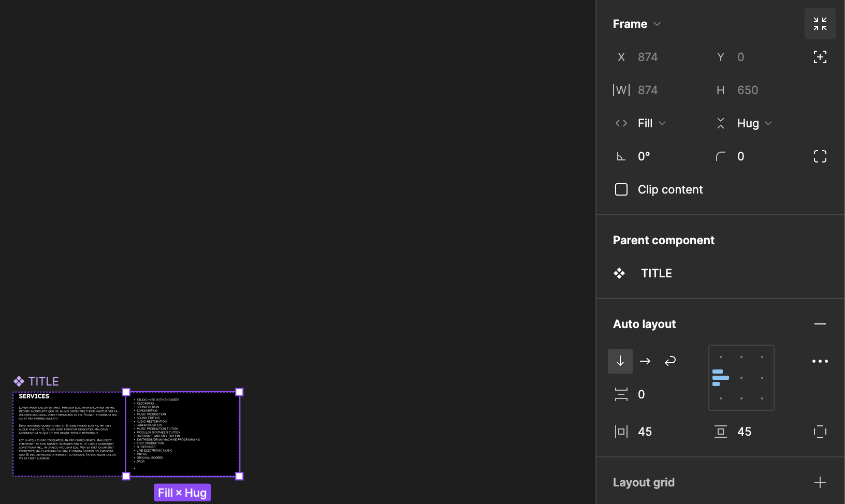Click the Clip content label
The height and width of the screenshot is (504, 845).
coord(670,189)
